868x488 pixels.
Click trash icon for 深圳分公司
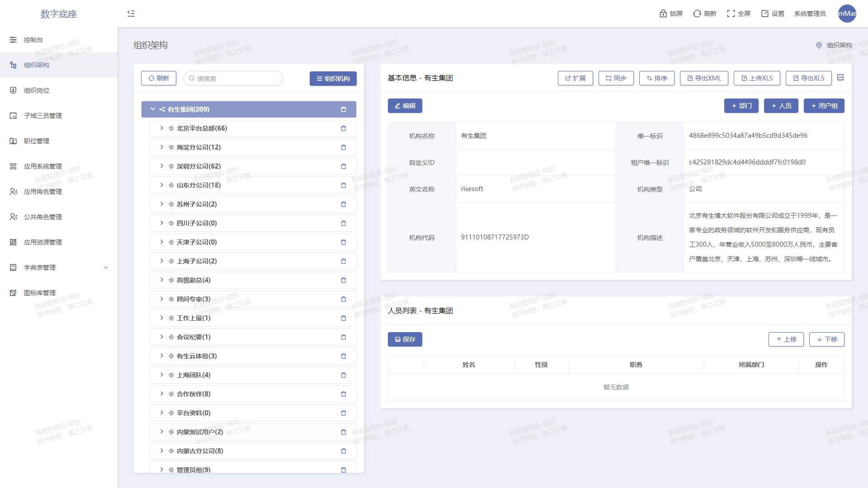(344, 166)
